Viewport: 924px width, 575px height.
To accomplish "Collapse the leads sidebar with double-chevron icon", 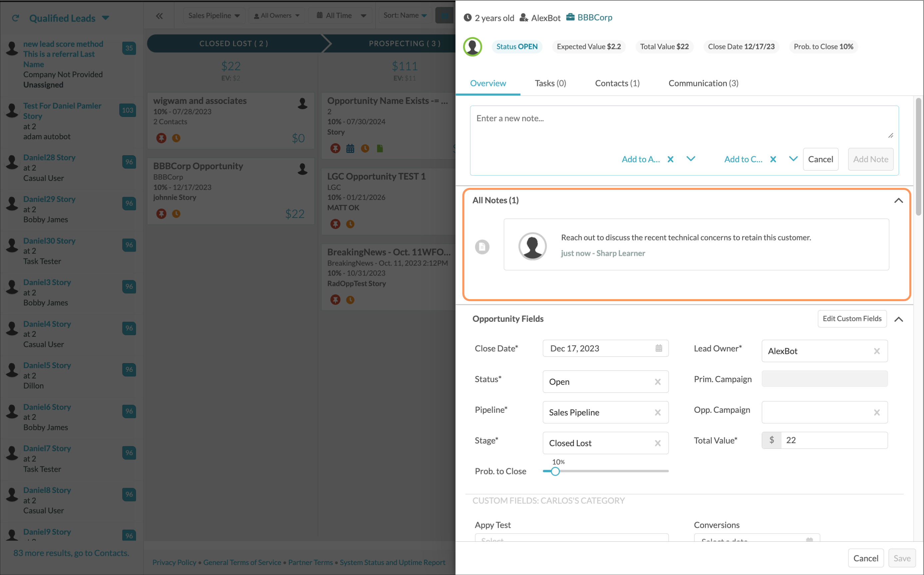I will [x=159, y=16].
